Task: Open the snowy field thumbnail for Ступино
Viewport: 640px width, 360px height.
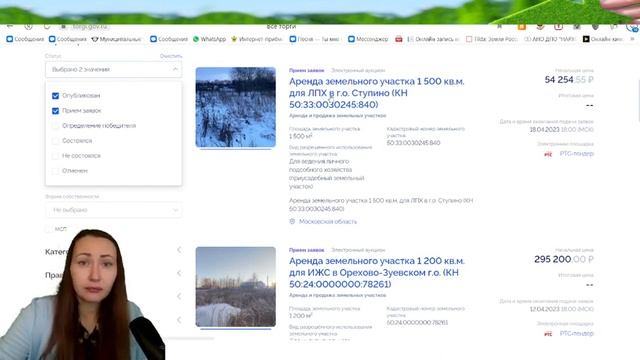Action: coord(236,107)
